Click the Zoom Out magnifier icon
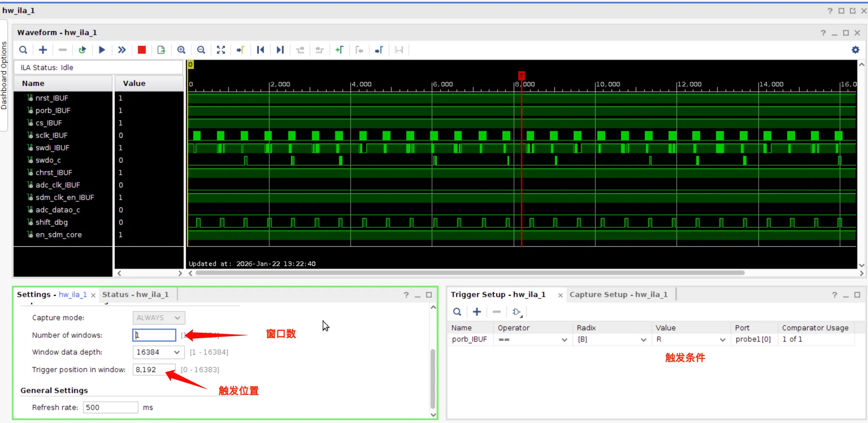The image size is (868, 423). [201, 50]
